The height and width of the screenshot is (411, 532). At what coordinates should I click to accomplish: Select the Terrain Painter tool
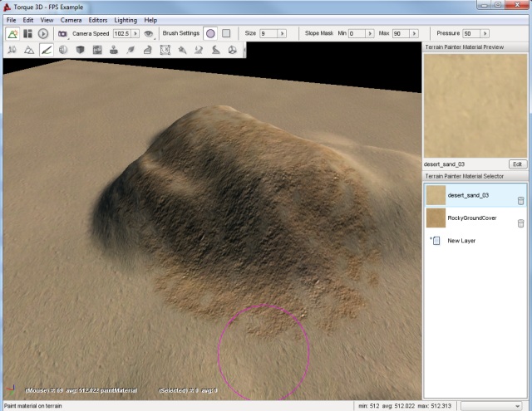click(47, 50)
